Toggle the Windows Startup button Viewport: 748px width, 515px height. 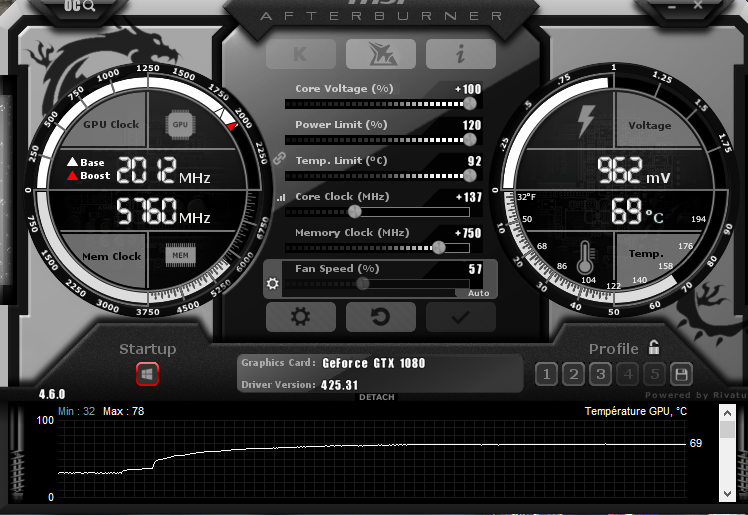[147, 374]
